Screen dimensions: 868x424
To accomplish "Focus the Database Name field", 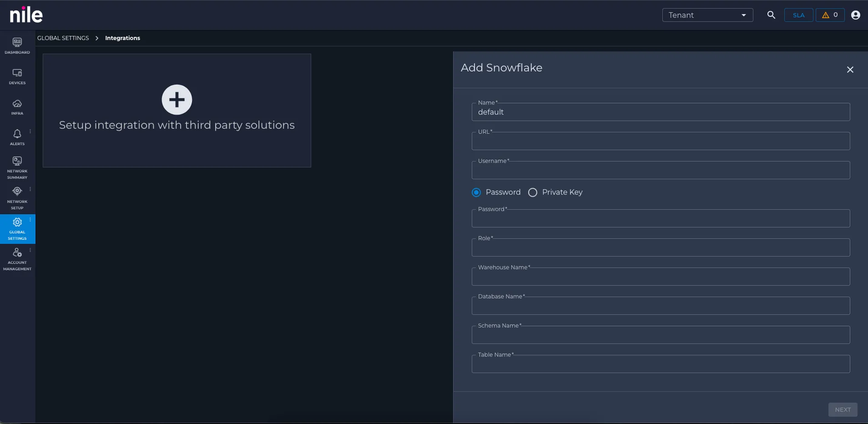I will [x=661, y=306].
